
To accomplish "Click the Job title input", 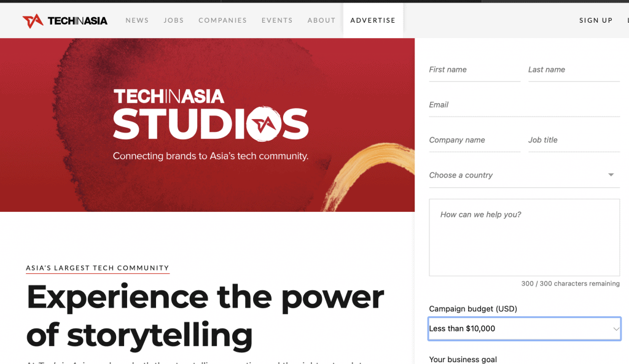I will click(574, 141).
